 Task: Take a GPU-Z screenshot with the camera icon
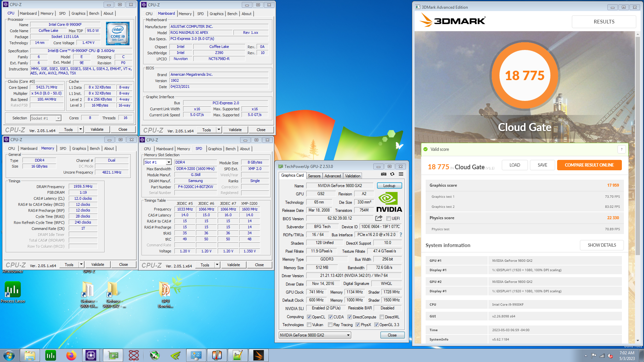(384, 174)
